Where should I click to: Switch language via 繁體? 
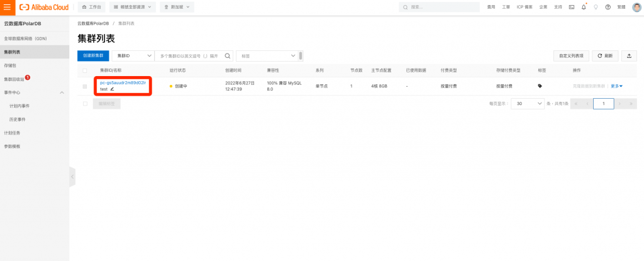[621, 7]
